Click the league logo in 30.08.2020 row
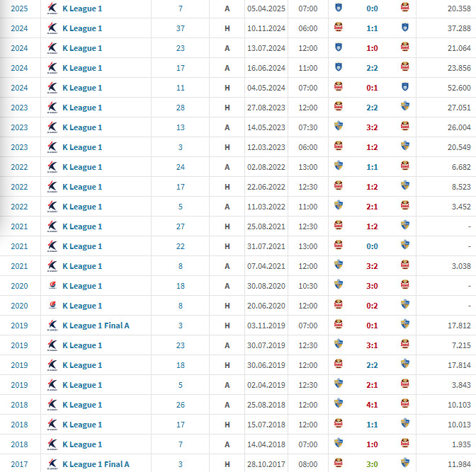The height and width of the screenshot is (472, 476). (x=52, y=285)
